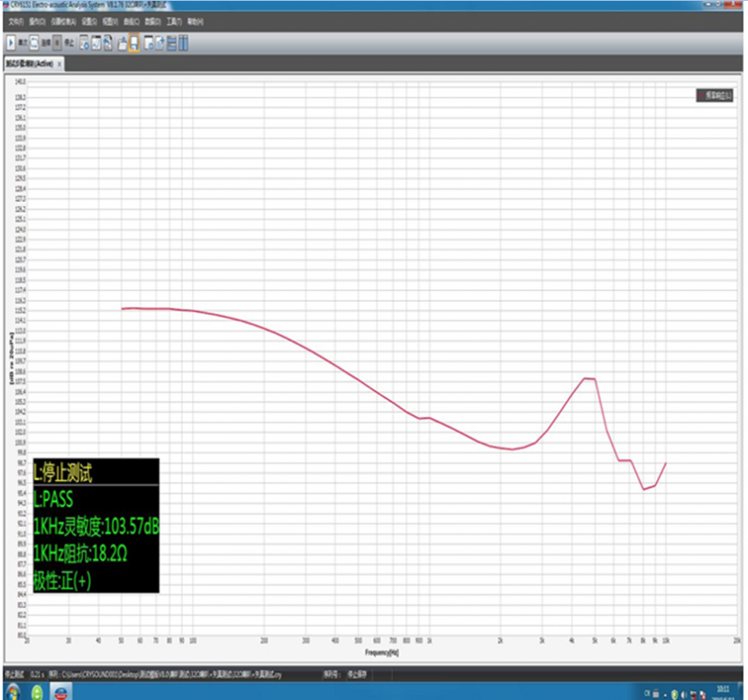
Task: Stop the test with the pause-style icon
Action: pyautogui.click(x=57, y=43)
